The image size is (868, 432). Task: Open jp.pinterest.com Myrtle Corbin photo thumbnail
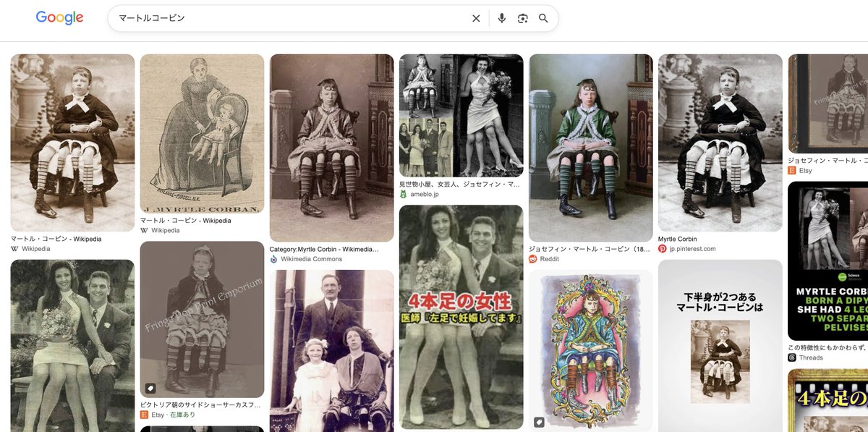coord(720,143)
